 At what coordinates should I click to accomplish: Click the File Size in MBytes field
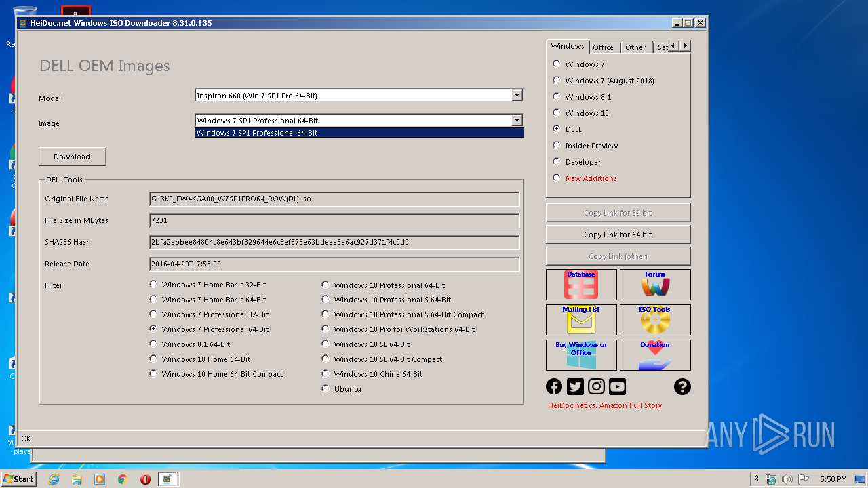[x=334, y=220]
